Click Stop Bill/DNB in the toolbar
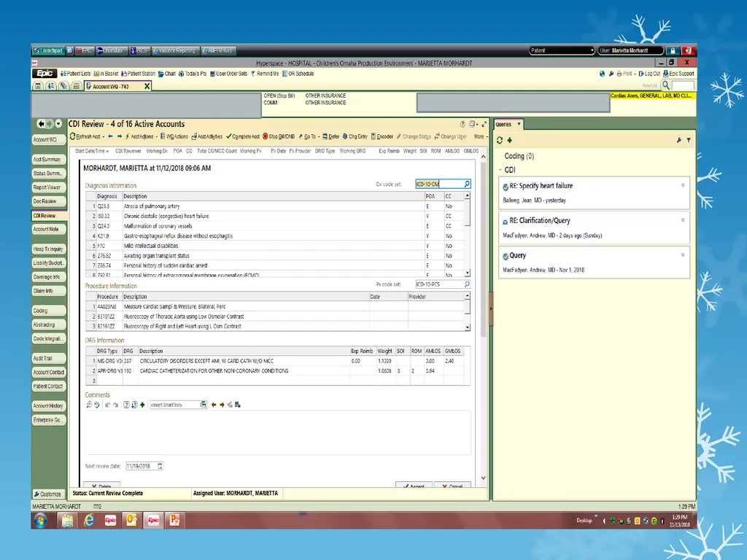747x560 pixels. tap(279, 136)
